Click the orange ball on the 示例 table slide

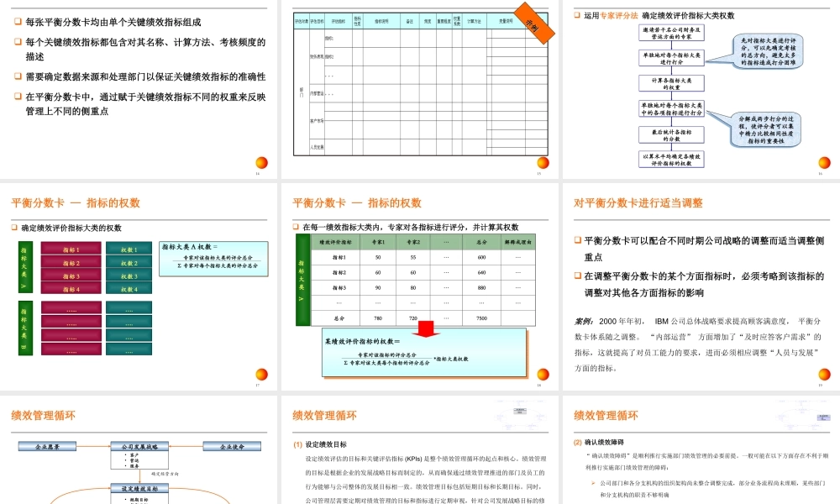[x=543, y=163]
